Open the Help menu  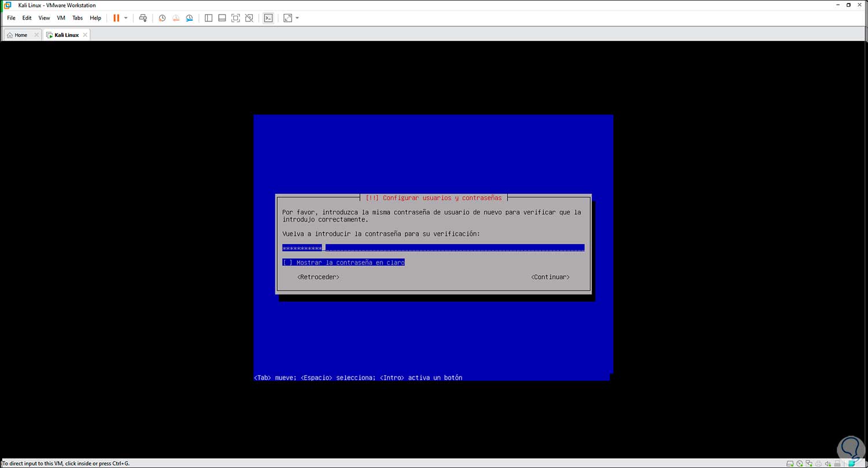(x=95, y=18)
